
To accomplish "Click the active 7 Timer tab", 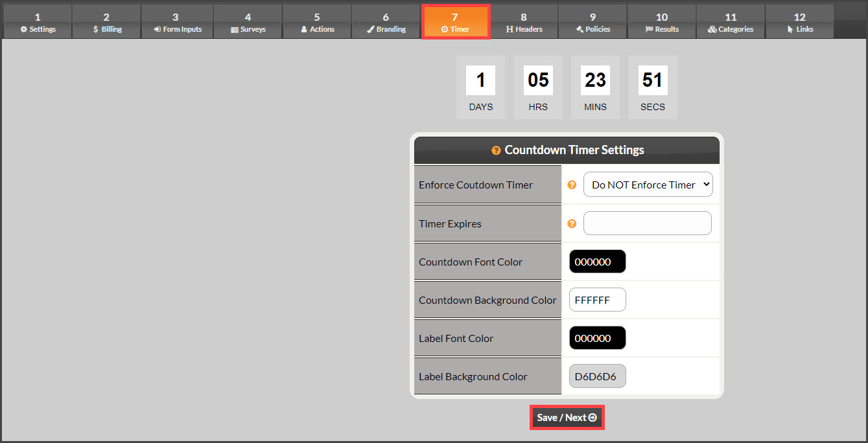I will (x=455, y=21).
